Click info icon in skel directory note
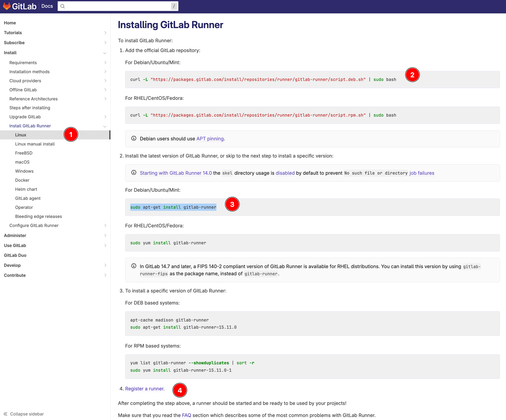 tap(134, 173)
